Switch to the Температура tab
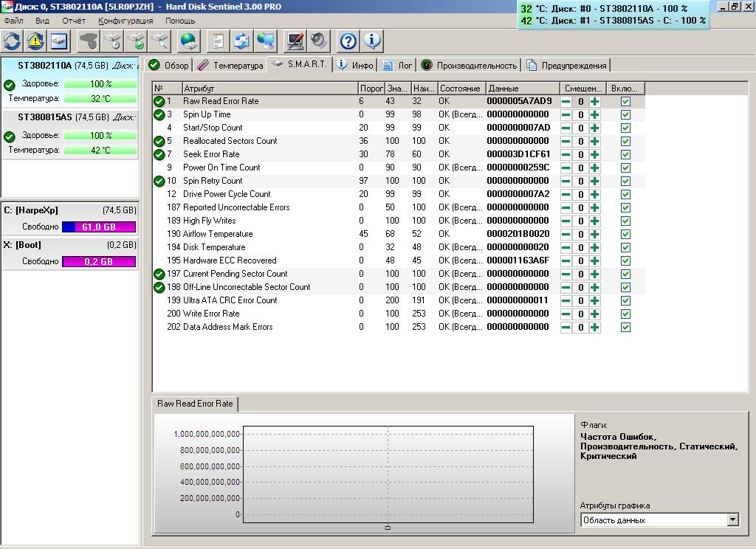 pos(231,65)
